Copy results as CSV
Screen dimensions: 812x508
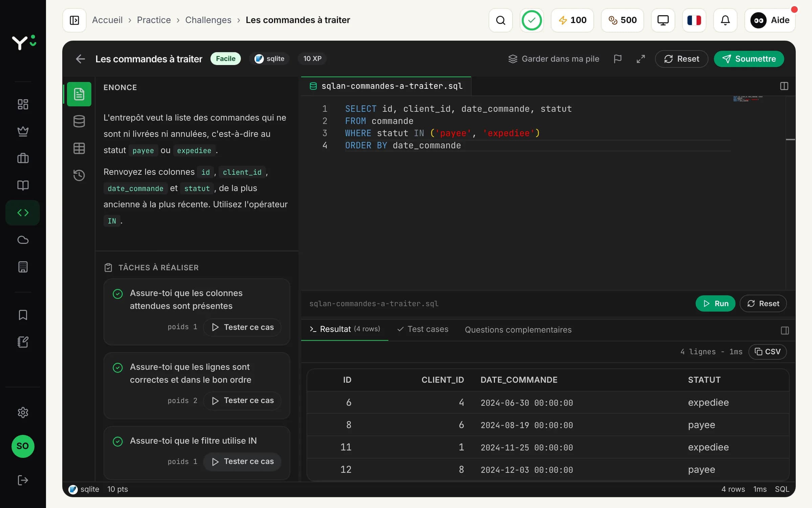click(767, 352)
